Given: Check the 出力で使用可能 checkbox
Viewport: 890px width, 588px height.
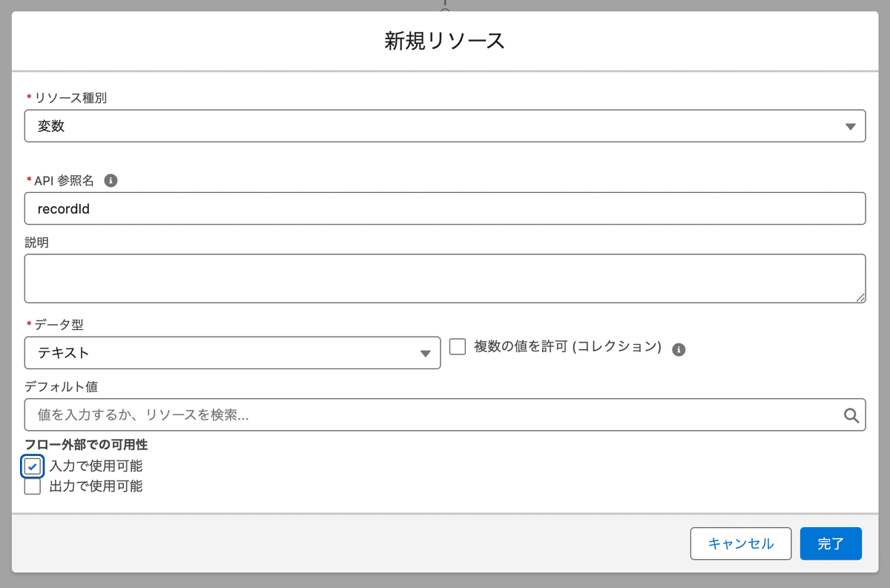Looking at the screenshot, I should click(x=33, y=486).
